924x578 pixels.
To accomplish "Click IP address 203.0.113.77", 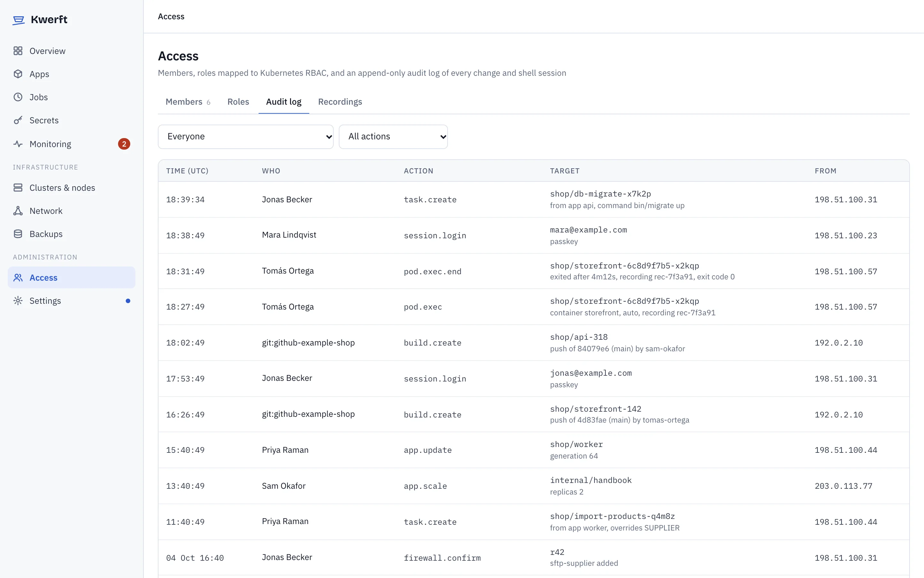I will pos(843,486).
